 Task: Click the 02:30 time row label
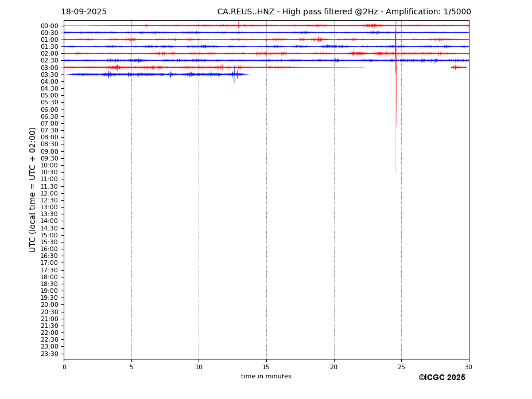49,60
